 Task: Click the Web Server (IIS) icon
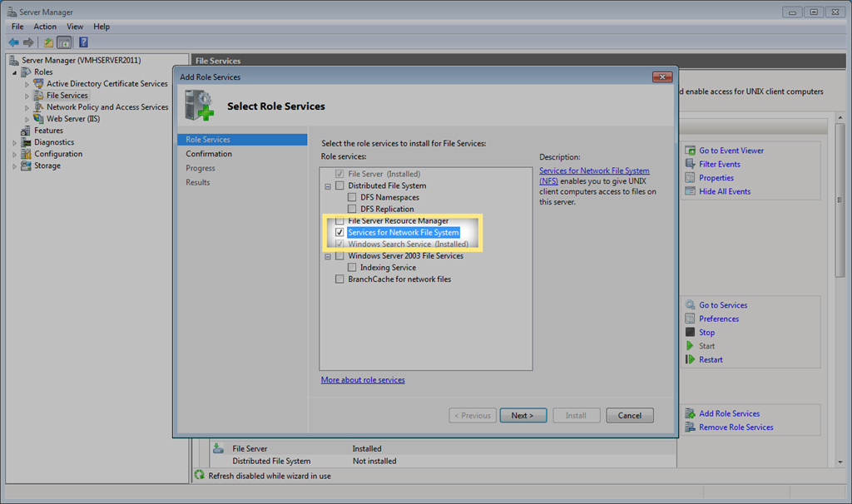pyautogui.click(x=38, y=118)
